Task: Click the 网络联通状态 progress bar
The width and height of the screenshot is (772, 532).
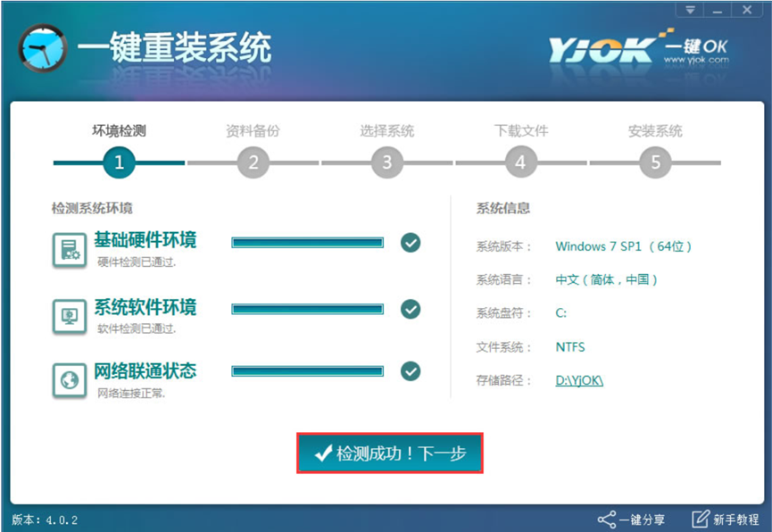Action: [x=307, y=371]
